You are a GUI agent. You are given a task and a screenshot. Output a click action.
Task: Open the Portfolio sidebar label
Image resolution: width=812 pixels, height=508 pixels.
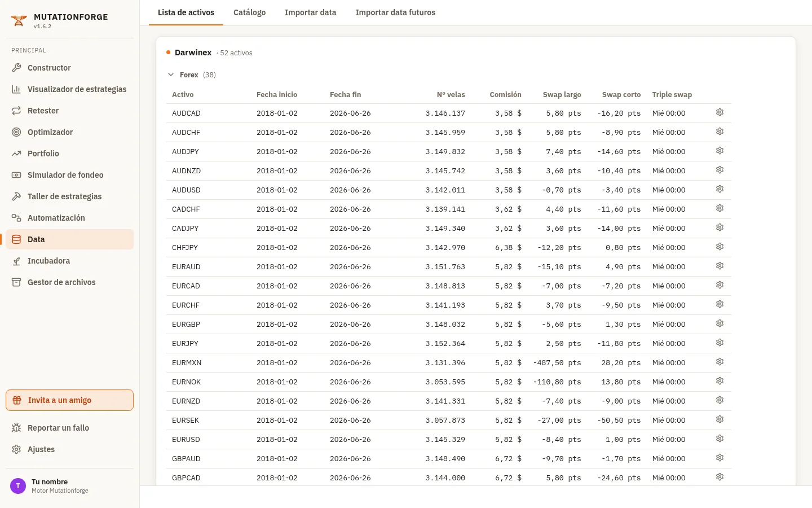coord(43,154)
